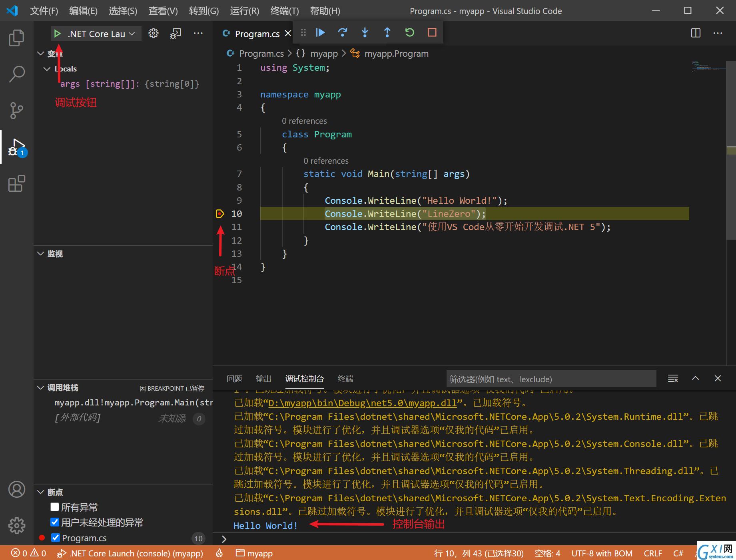Collapse the 变量 variables section
The width and height of the screenshot is (736, 560).
(40, 53)
